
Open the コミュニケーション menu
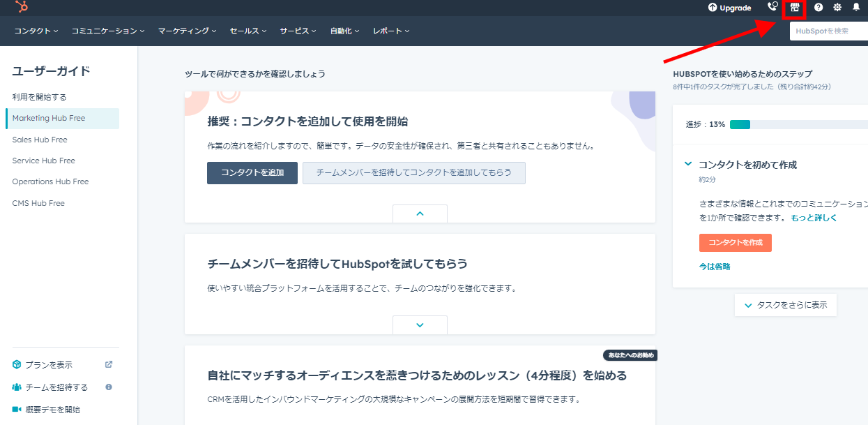click(x=108, y=31)
